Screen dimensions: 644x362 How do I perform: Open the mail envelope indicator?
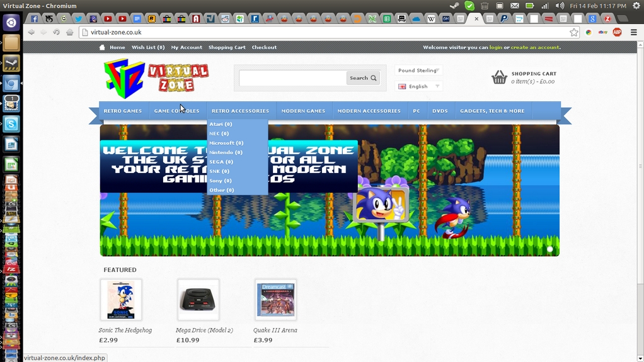[x=515, y=6]
